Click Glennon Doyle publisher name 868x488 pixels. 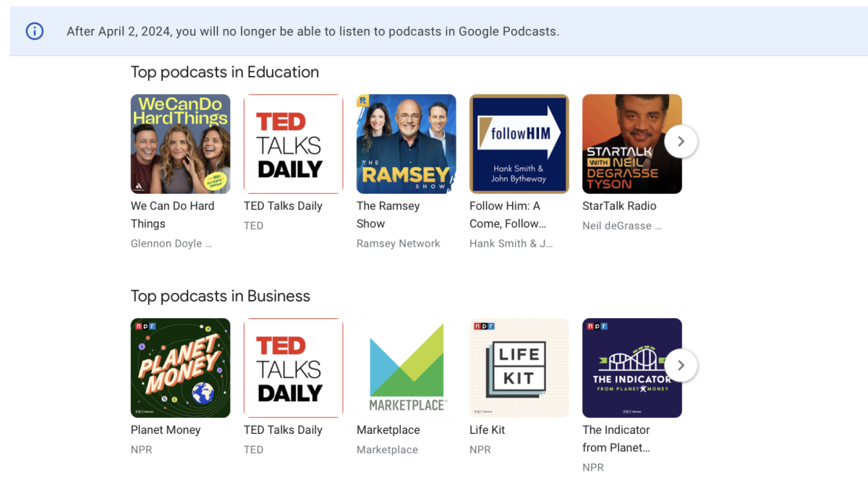[171, 244]
